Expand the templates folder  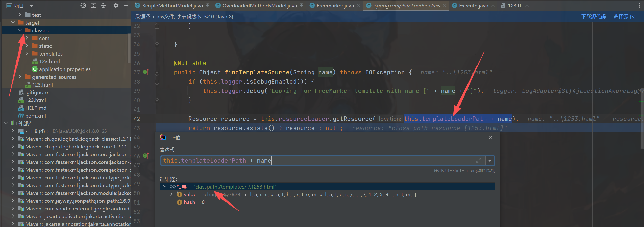pos(27,53)
